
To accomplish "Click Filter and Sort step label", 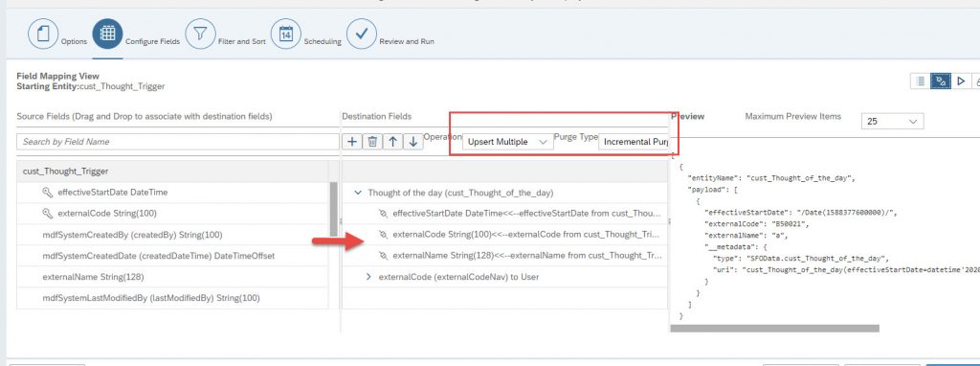I will [x=242, y=42].
